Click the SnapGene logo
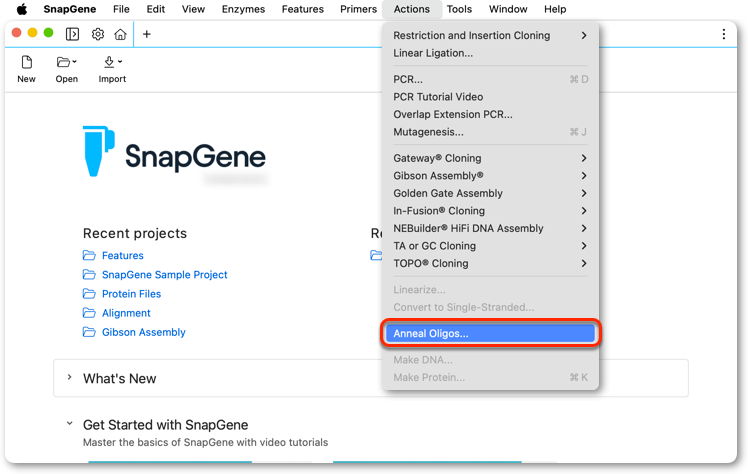 [x=174, y=152]
